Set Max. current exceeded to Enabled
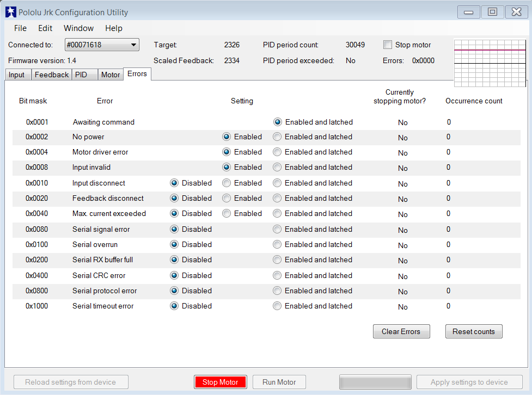 click(x=227, y=214)
